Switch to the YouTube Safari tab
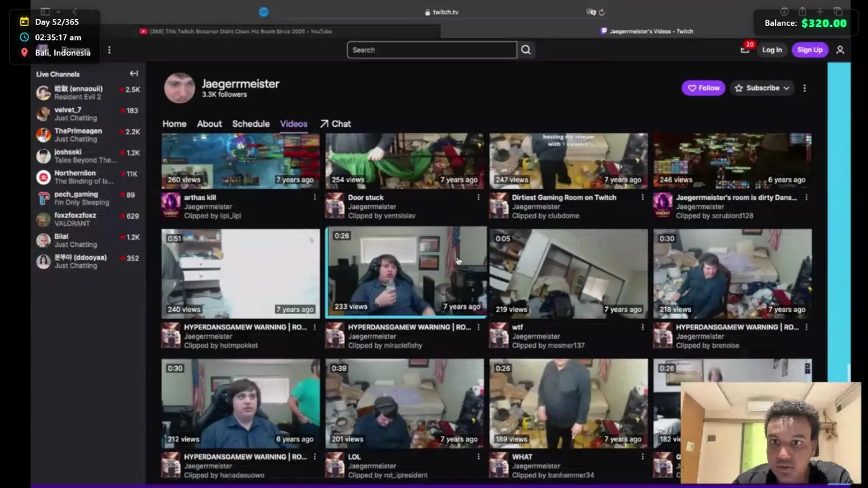The width and height of the screenshot is (868, 488). pos(235,31)
